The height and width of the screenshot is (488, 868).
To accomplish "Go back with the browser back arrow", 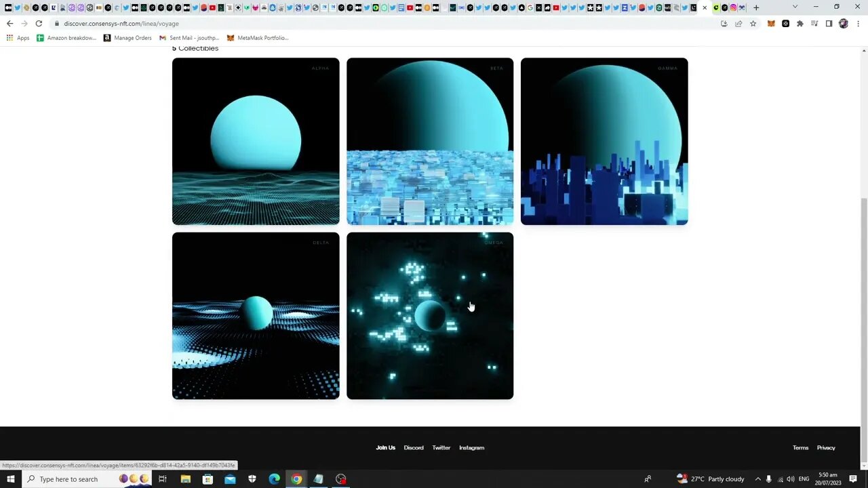I will pyautogui.click(x=9, y=23).
